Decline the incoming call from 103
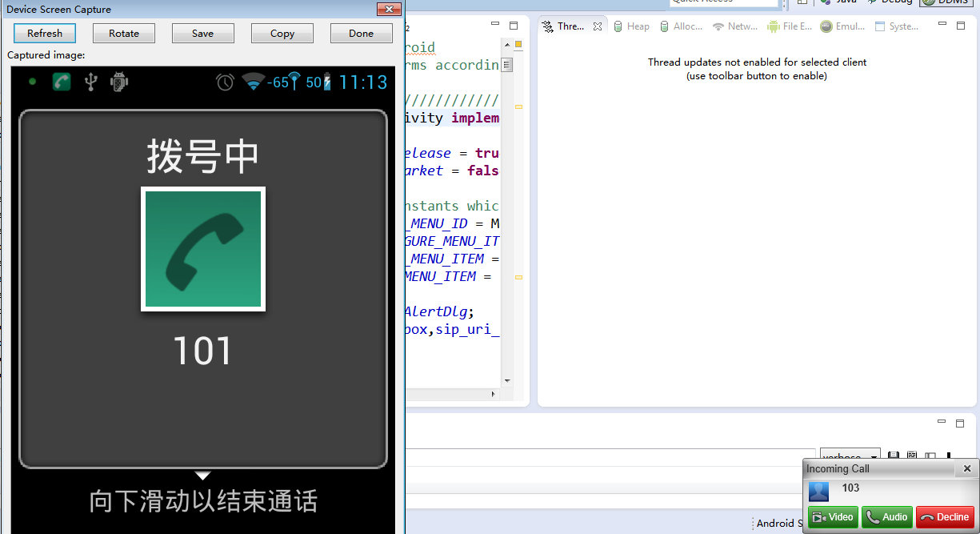Viewport: 980px width, 534px height. (945, 517)
